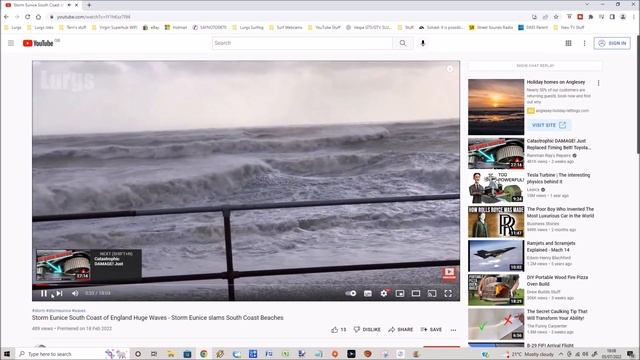The width and height of the screenshot is (640, 360).
Task: Click the video progress bar
Action: pyautogui.click(x=246, y=284)
